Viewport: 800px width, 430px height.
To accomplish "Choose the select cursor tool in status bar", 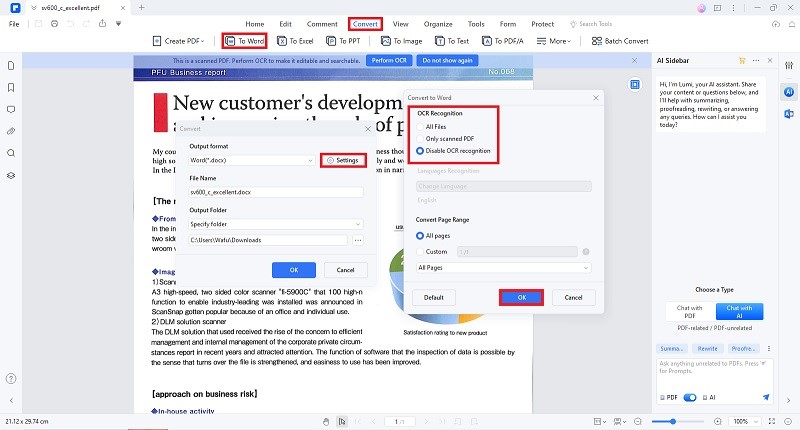I will [342, 421].
